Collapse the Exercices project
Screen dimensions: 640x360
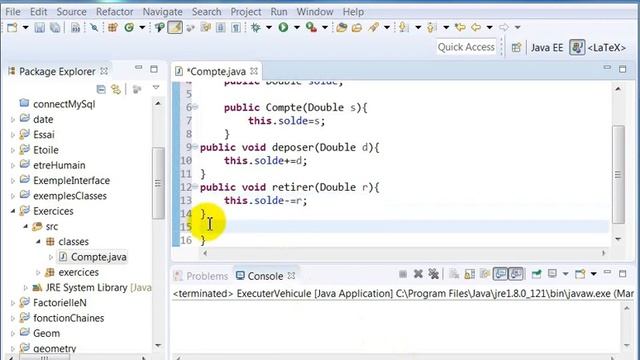click(x=13, y=211)
